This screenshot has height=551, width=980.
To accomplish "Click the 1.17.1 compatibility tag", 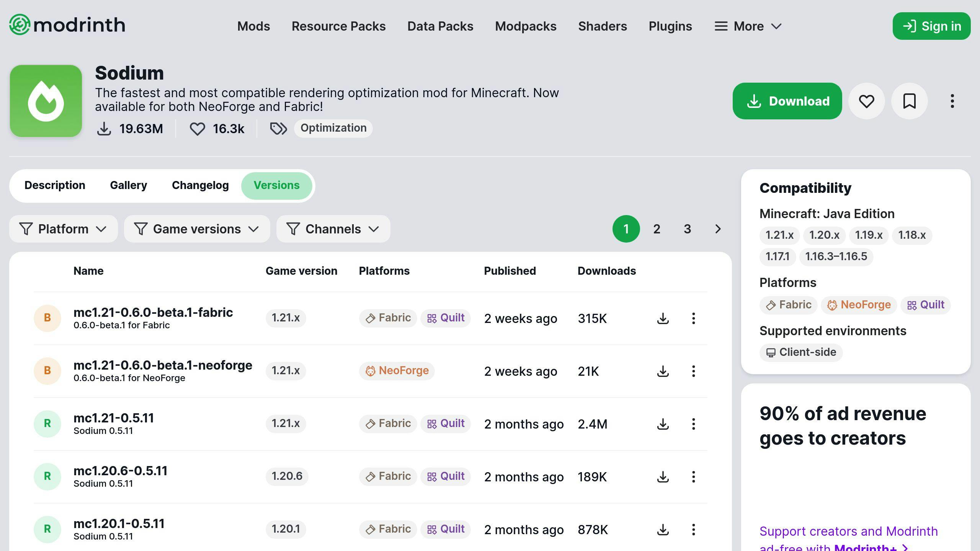I will pos(777,256).
